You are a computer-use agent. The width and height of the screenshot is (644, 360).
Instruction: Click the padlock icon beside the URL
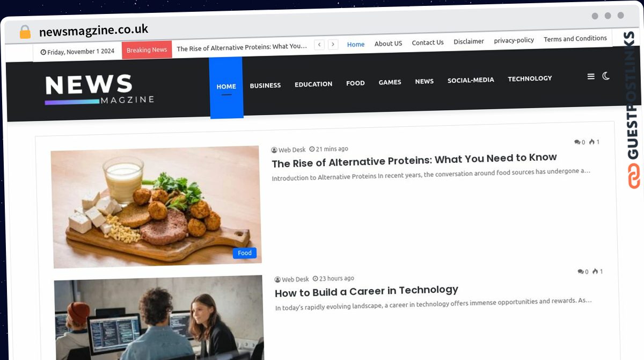[x=25, y=32]
